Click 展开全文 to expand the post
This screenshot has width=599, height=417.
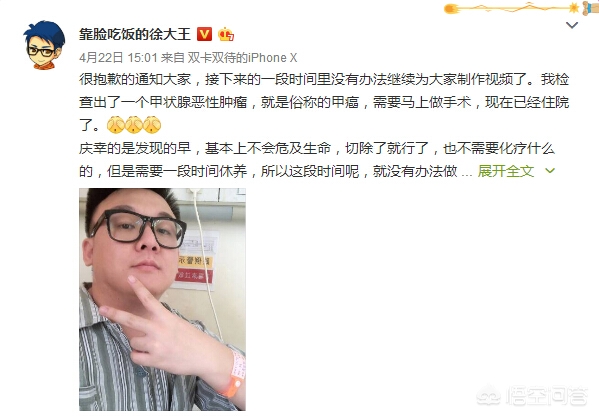(506, 171)
